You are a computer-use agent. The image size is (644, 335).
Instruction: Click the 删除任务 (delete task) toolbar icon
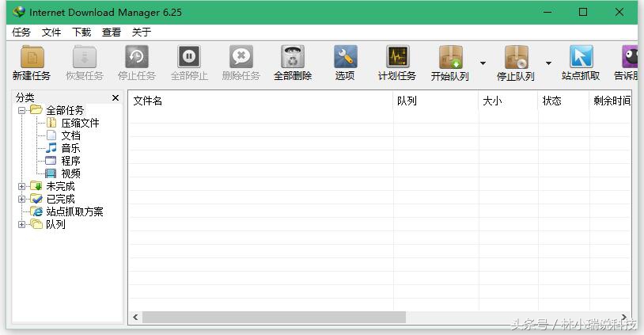click(241, 58)
